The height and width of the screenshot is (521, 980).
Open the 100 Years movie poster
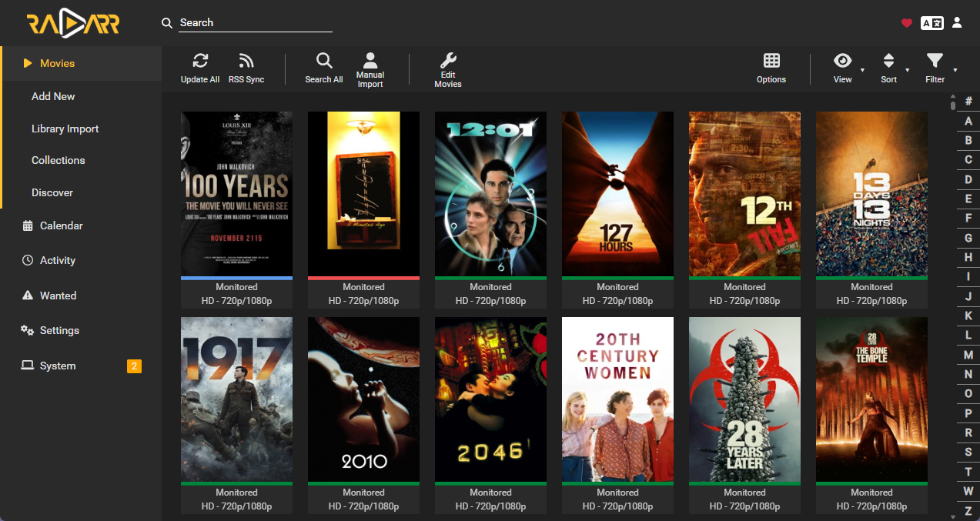click(x=236, y=194)
